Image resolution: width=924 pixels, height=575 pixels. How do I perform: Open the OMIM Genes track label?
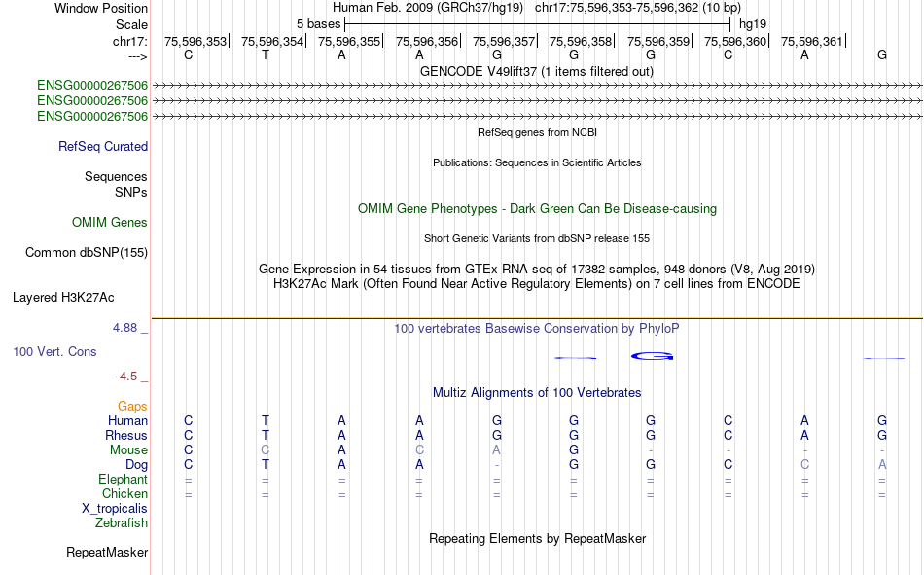tap(110, 223)
